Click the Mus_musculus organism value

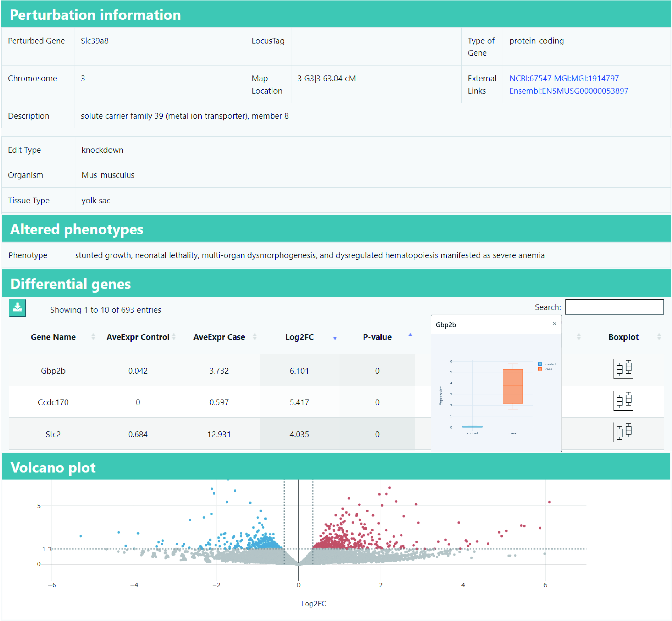[108, 175]
